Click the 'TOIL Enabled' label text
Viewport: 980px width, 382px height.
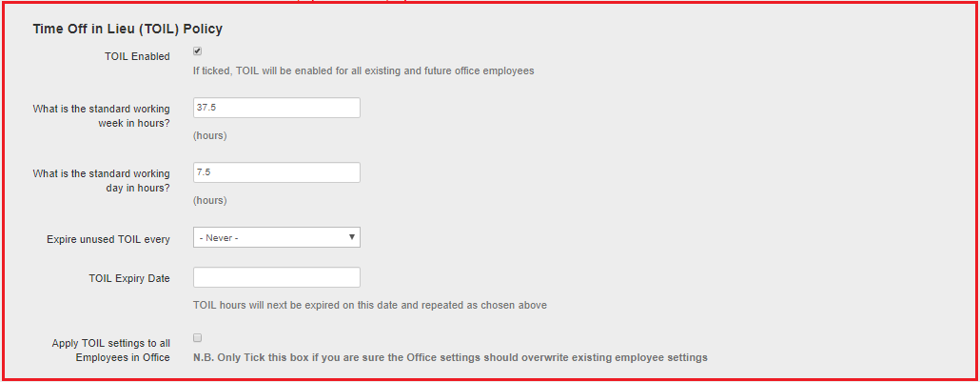(137, 57)
